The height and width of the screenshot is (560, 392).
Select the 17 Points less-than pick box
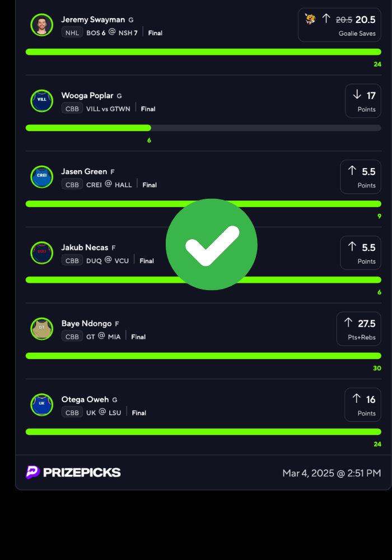click(x=363, y=101)
